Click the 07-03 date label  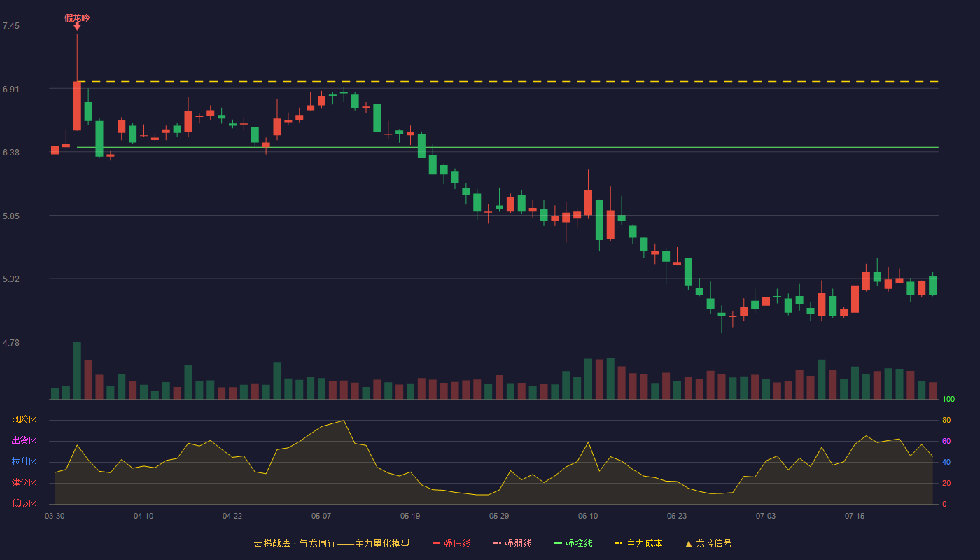(766, 516)
